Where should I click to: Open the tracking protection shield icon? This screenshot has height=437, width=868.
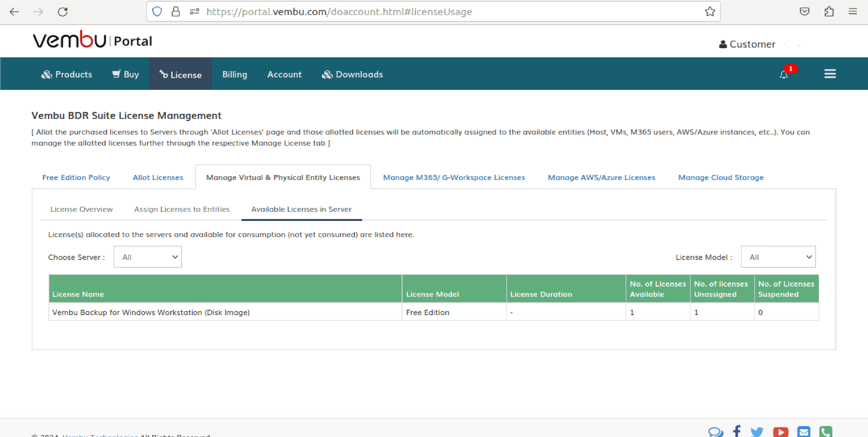coord(157,12)
